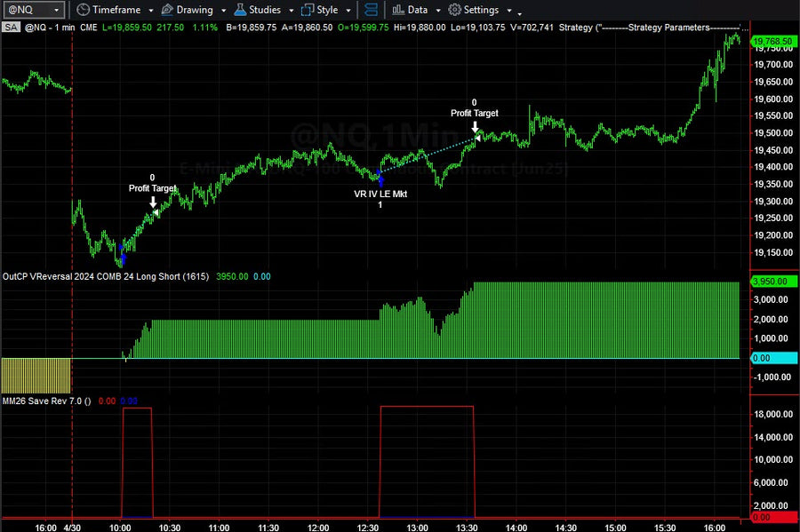800x532 pixels.
Task: Click the -1,000.00 indicator axis label
Action: pyautogui.click(x=771, y=377)
